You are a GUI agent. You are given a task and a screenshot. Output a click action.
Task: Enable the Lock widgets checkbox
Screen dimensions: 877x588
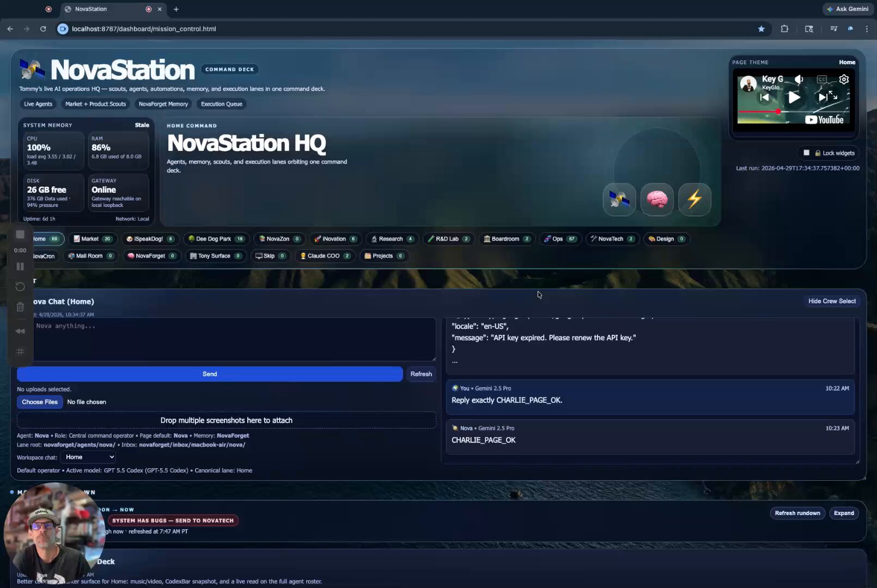click(x=806, y=153)
